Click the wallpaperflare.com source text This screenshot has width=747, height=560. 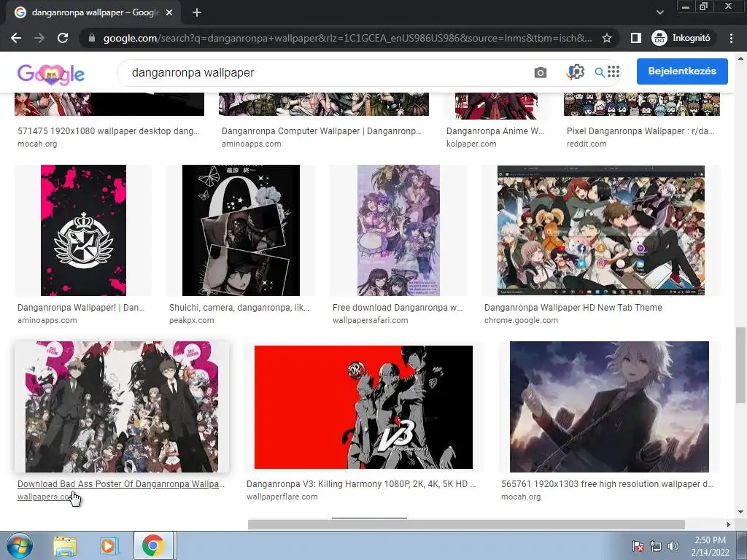click(x=282, y=497)
